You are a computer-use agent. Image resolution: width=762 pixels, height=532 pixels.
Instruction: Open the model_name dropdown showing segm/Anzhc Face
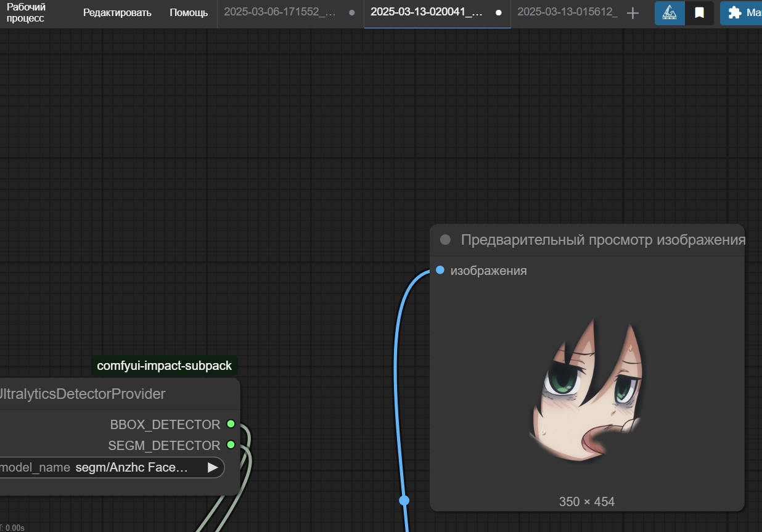click(112, 467)
